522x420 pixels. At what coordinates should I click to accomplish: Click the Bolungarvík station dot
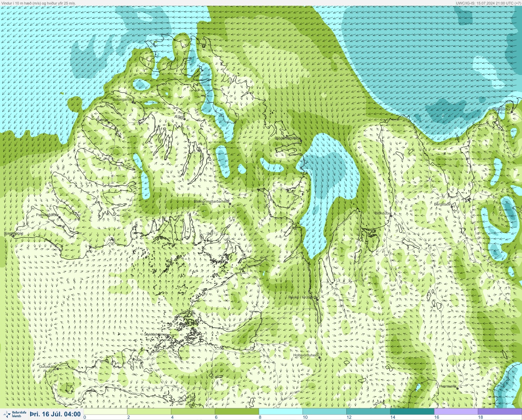point(133,102)
